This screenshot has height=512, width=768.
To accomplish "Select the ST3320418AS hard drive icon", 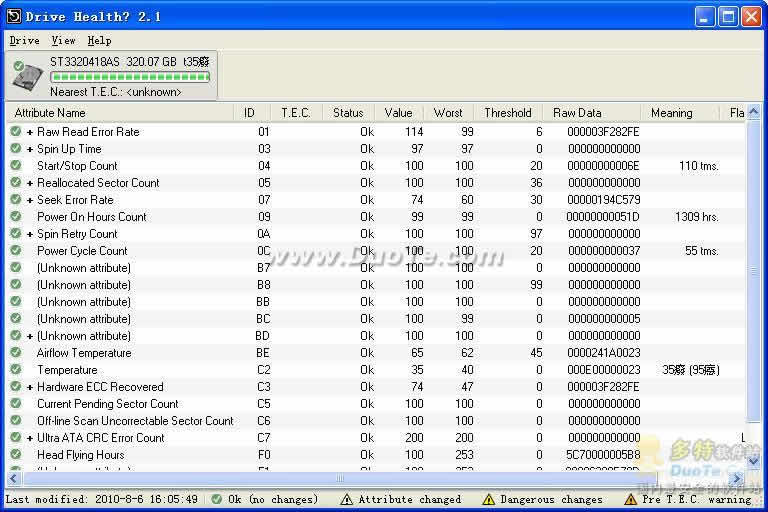I will point(27,76).
